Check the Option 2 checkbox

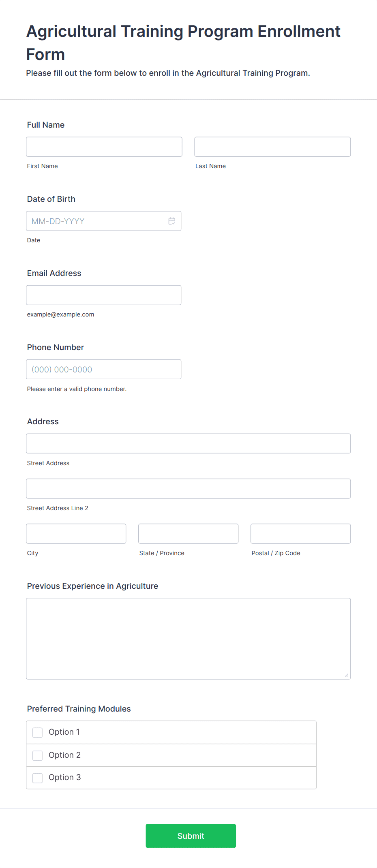pos(38,755)
